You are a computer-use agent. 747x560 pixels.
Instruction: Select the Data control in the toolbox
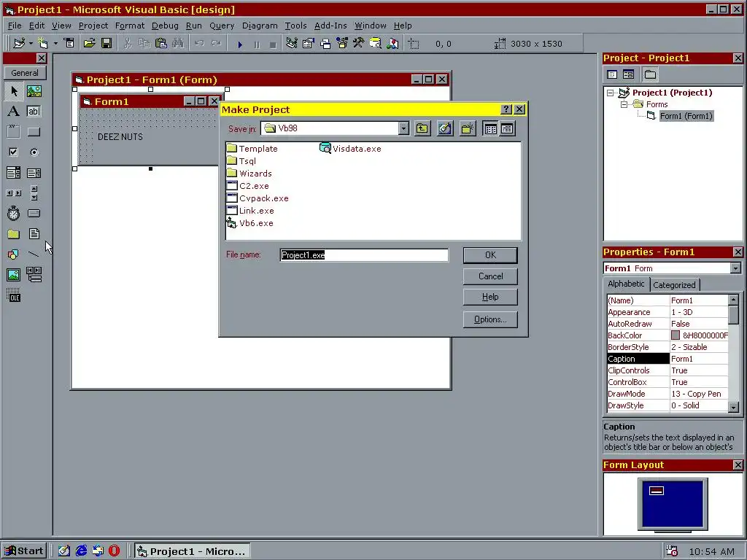tap(34, 275)
